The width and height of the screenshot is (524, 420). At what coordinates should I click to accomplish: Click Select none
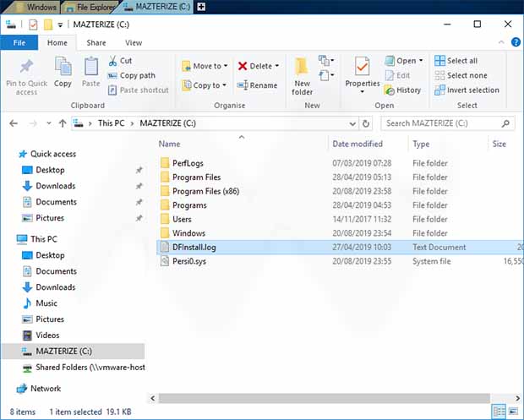461,75
